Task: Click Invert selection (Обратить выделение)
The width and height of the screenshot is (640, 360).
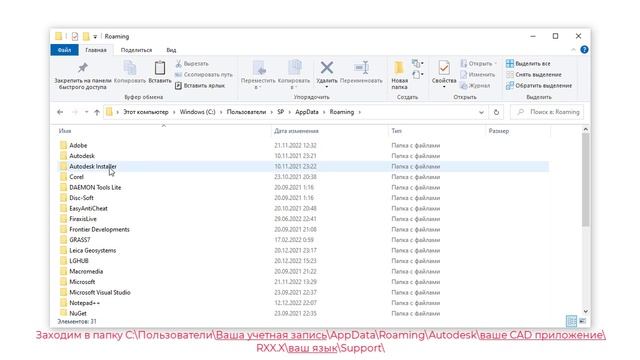Action: click(x=539, y=86)
